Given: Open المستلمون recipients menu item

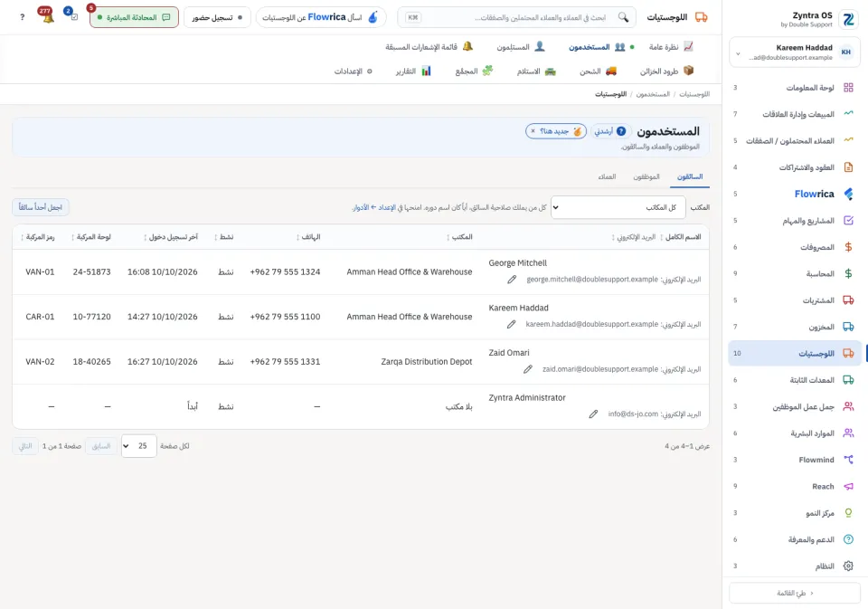Looking at the screenshot, I should (x=521, y=46).
